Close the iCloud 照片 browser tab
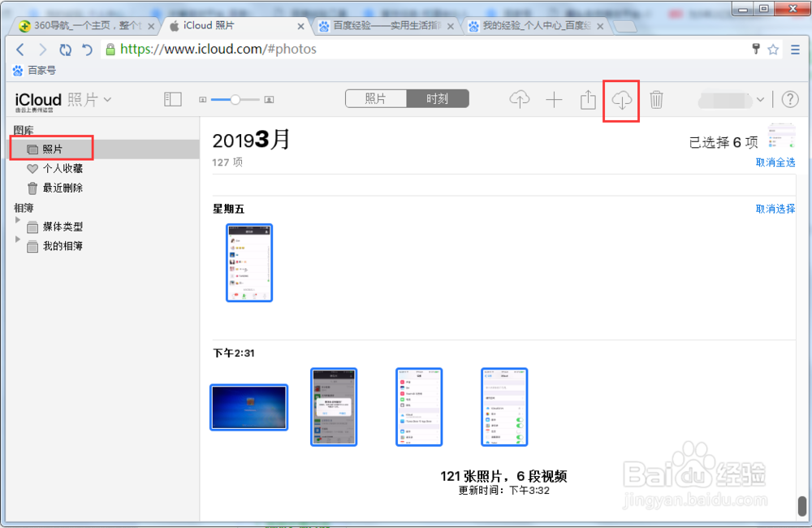 [x=301, y=26]
